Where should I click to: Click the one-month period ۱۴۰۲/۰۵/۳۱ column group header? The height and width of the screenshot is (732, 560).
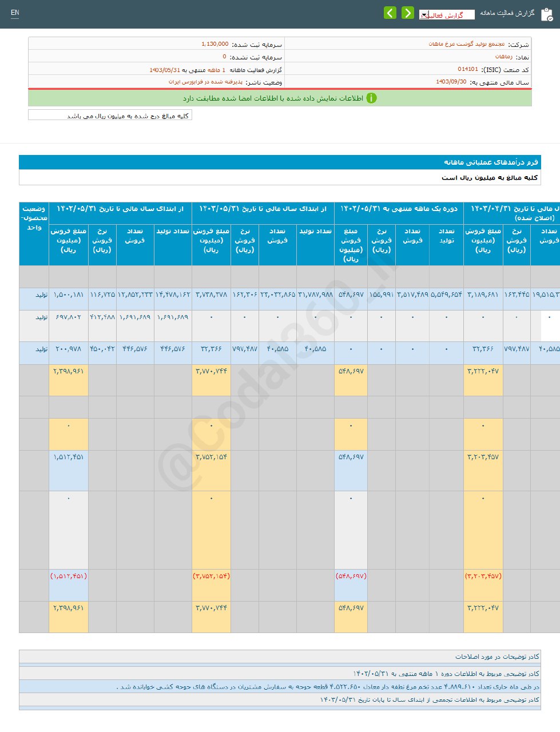click(399, 209)
